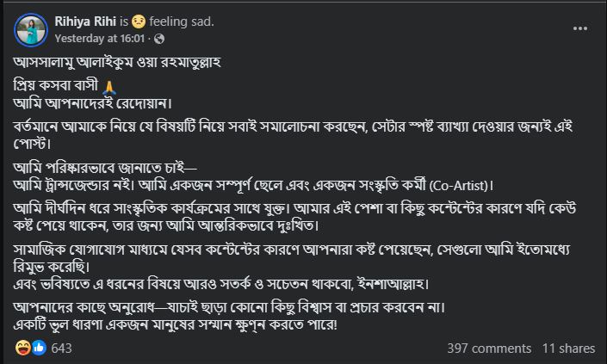View the 643 reactions list
The width and height of the screenshot is (607, 364).
(61, 349)
